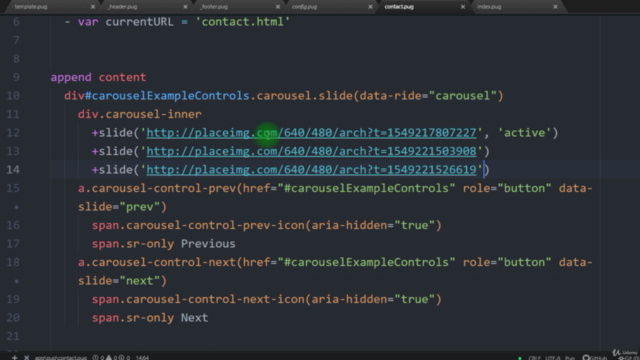Viewport: 640px width, 360px height.
Task: Open the placeimg URL on line 14
Action: [x=311, y=169]
